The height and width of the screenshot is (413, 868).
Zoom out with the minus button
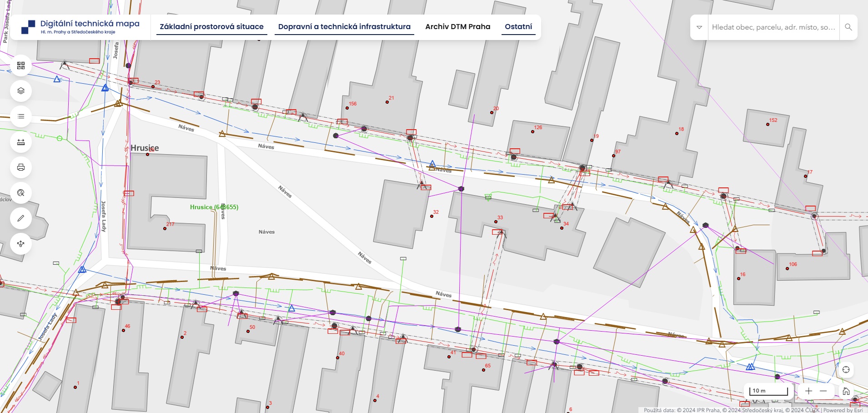[x=823, y=391]
